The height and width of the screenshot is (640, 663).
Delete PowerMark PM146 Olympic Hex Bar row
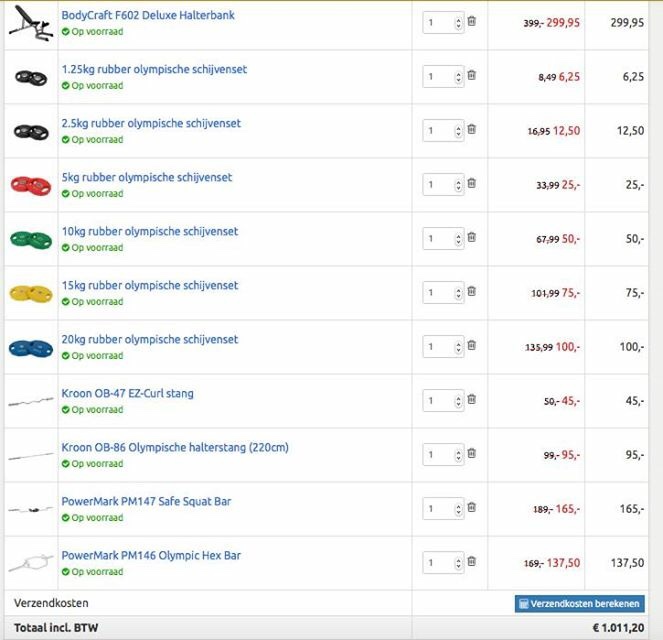[472, 561]
